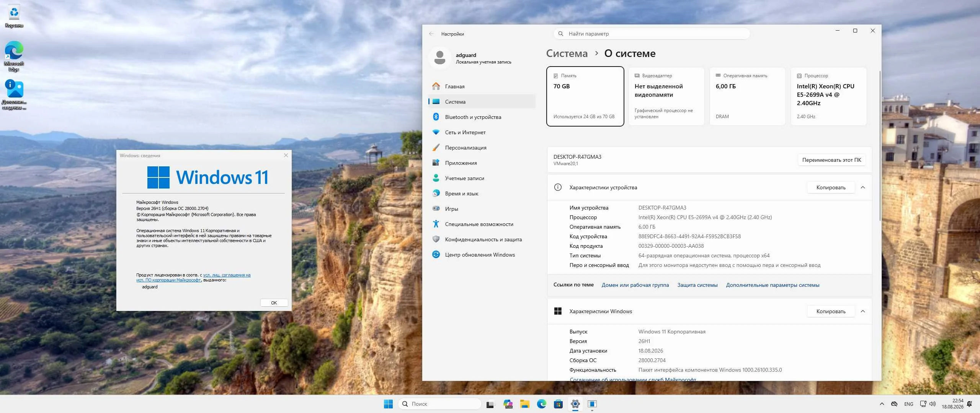The width and height of the screenshot is (980, 413).
Task: Click the Выпуск value Windows 11 Корпоративная
Action: click(672, 332)
